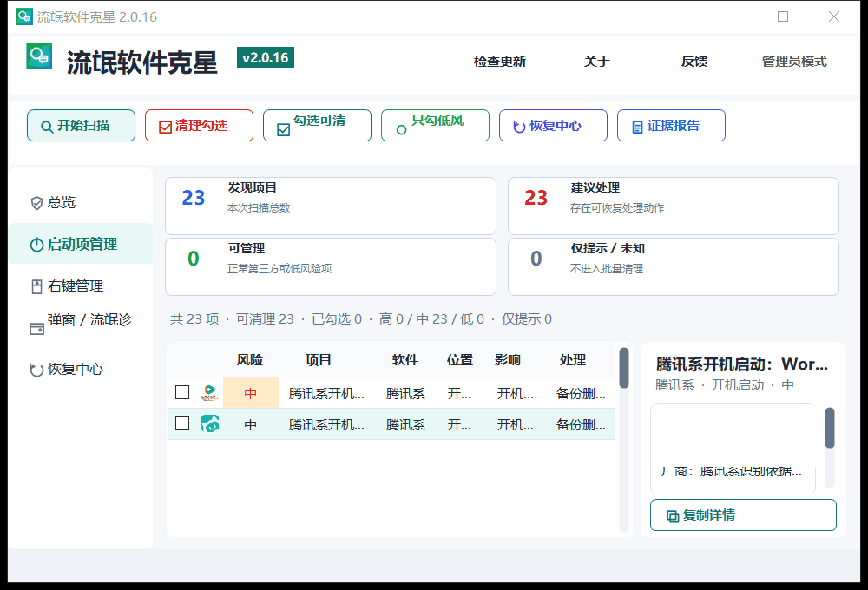The width and height of the screenshot is (868, 590).
Task: Copy details with 复制详情
Action: click(x=744, y=515)
